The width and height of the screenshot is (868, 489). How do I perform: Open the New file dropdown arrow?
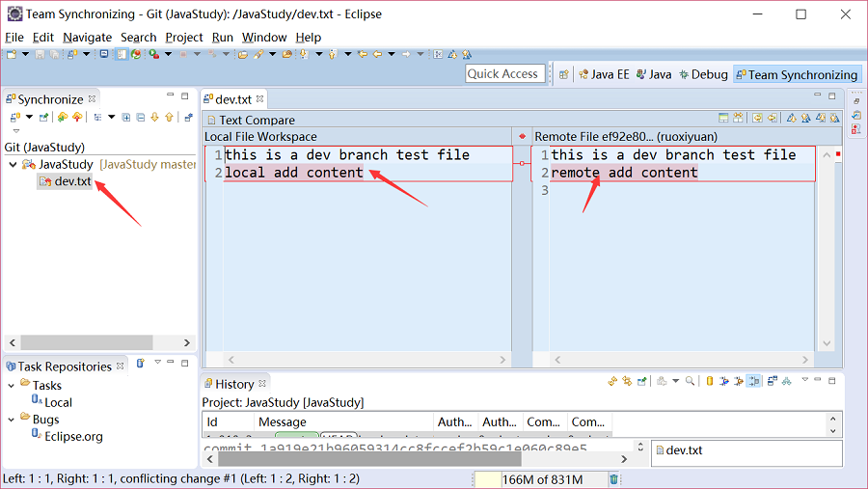[x=25, y=54]
